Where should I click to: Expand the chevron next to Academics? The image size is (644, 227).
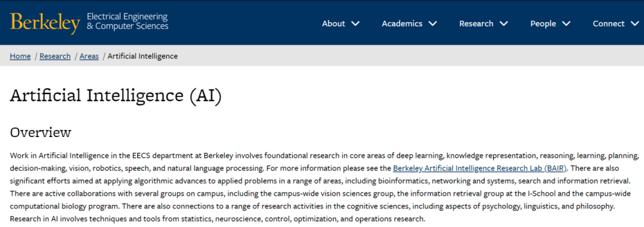432,23
